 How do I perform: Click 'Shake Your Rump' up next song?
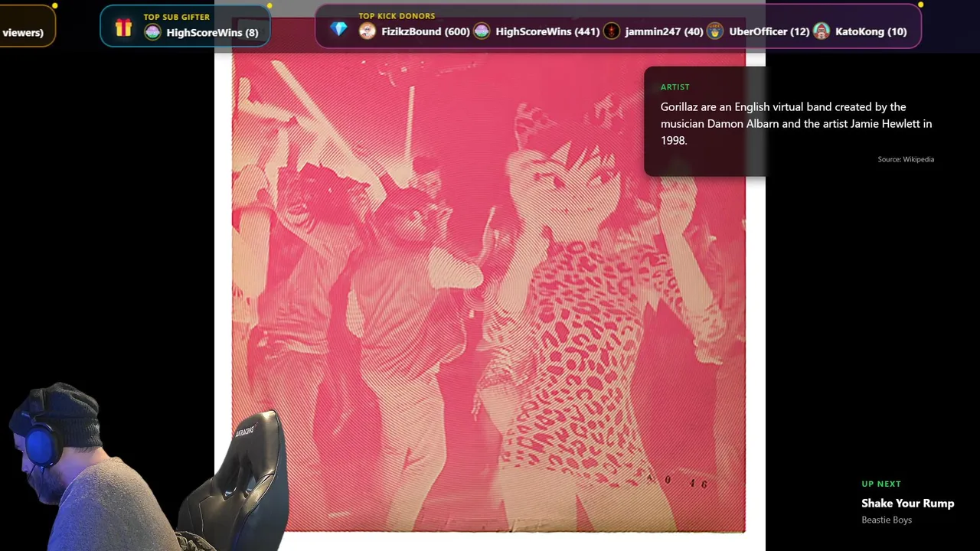[908, 503]
